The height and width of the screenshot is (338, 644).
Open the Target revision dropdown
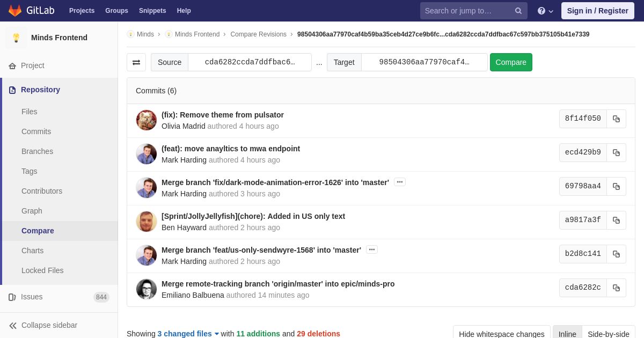pos(425,62)
